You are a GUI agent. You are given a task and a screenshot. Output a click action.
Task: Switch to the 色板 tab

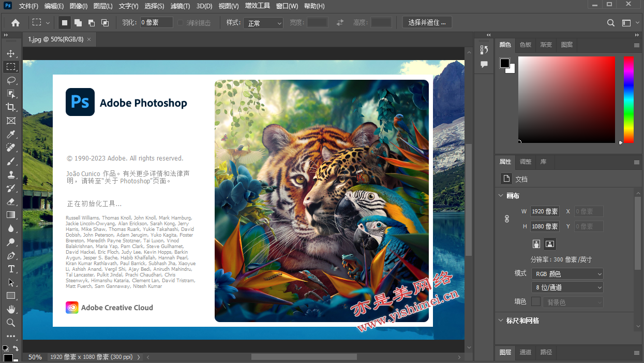pos(526,45)
